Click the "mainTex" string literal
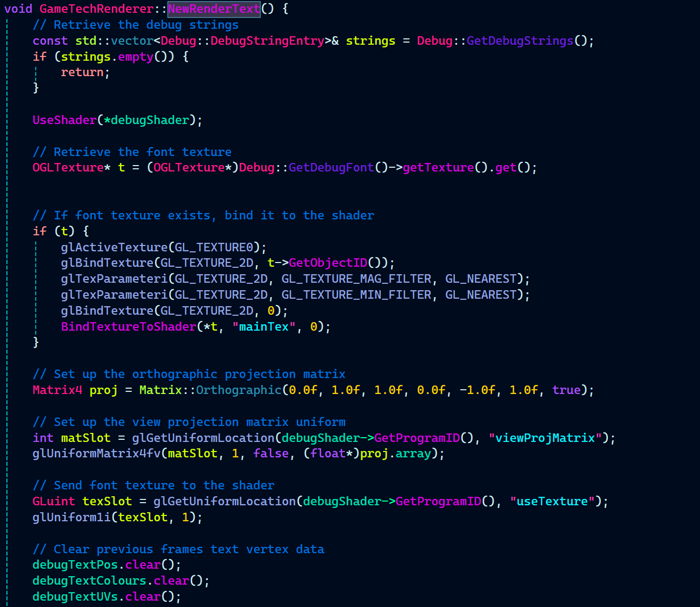Screen dimensions: 700x607 264,327
